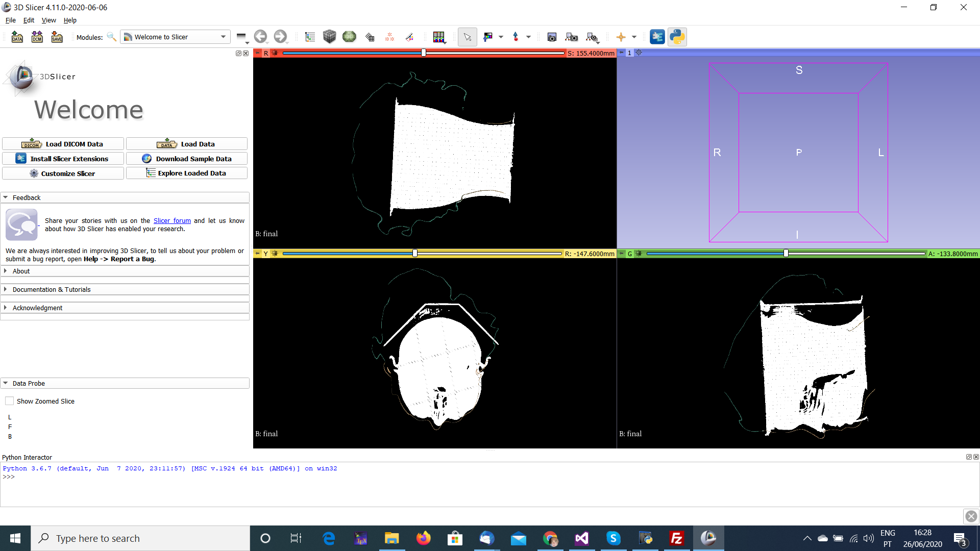Go to previous module arrow
Viewport: 980px width, 551px height.
tap(260, 37)
